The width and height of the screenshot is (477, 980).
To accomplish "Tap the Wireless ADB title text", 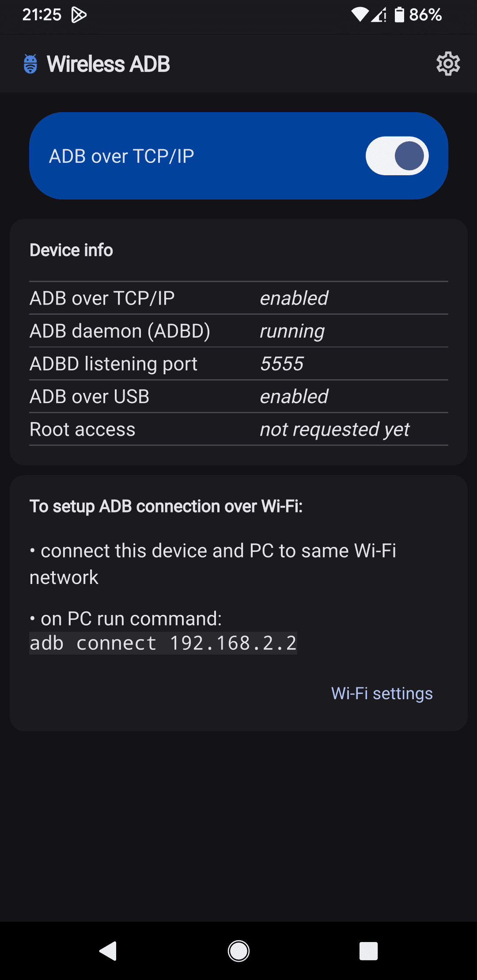I will click(x=108, y=64).
